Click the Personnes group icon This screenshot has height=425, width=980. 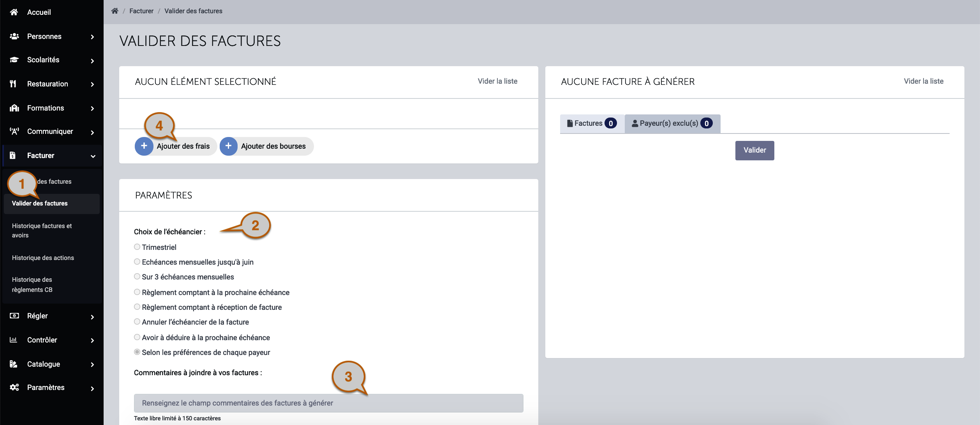click(14, 36)
